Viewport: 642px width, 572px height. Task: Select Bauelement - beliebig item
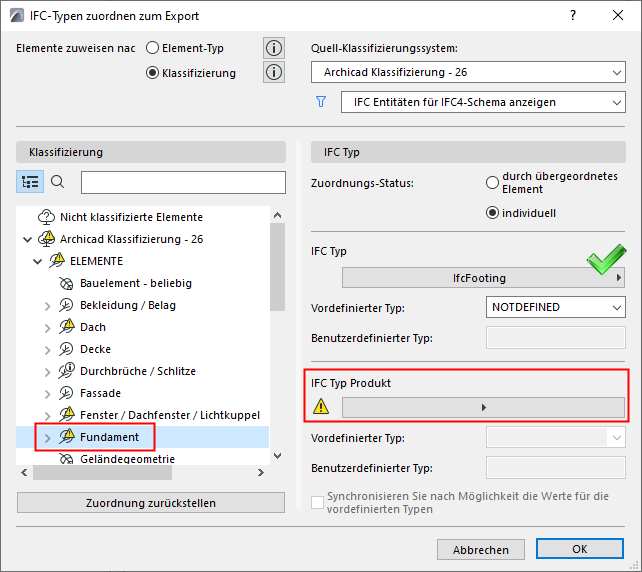pos(136,283)
